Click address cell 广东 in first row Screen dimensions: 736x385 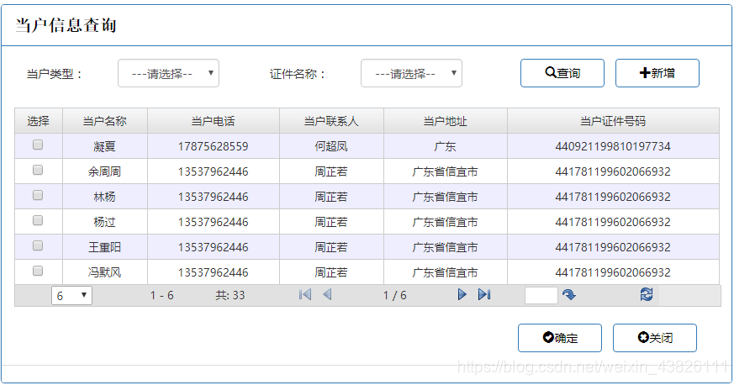click(x=445, y=146)
